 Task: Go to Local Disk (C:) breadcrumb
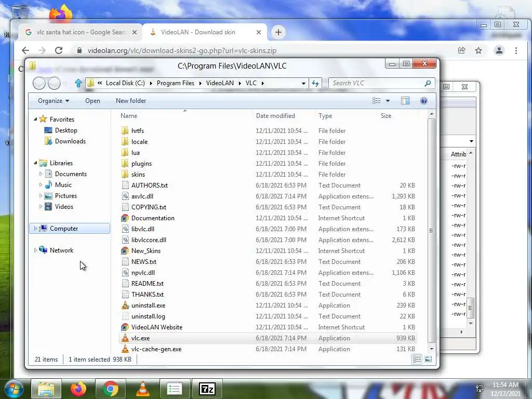click(x=125, y=83)
